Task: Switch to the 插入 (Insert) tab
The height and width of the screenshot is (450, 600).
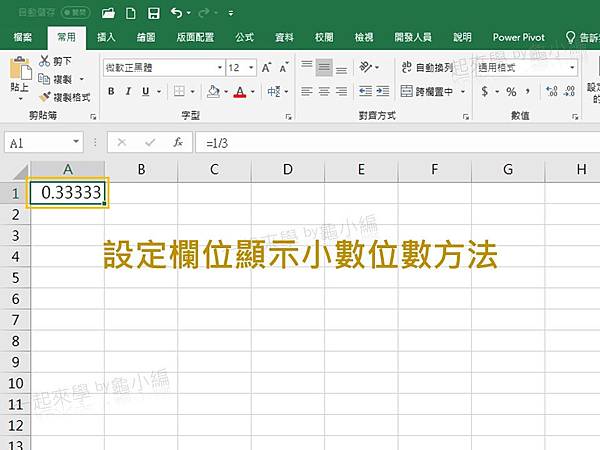Action: pyautogui.click(x=106, y=37)
